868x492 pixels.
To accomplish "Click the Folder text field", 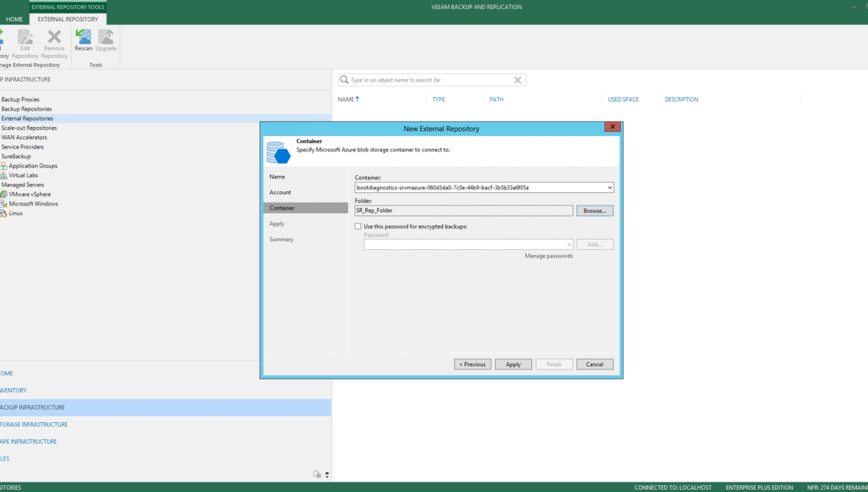I will [x=464, y=211].
